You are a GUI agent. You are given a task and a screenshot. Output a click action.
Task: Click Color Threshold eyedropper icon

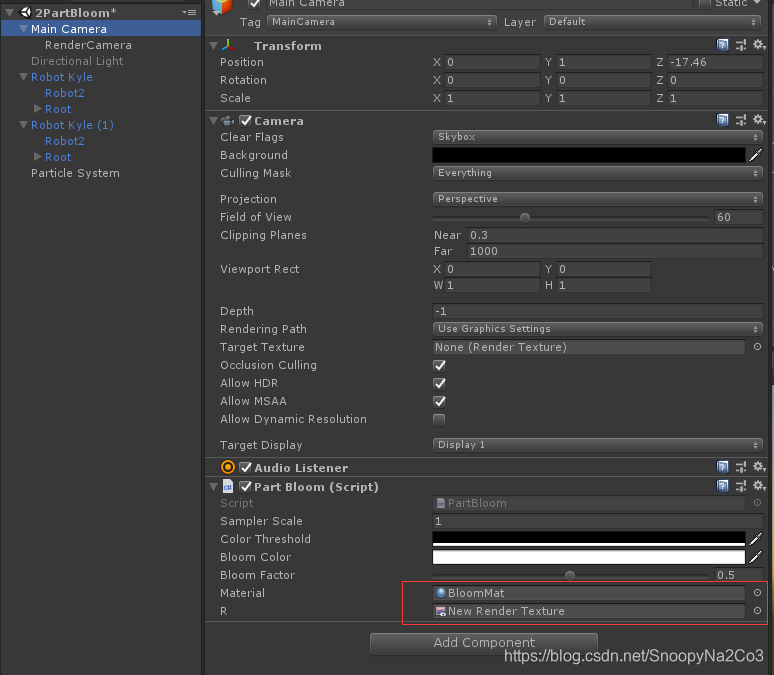pyautogui.click(x=756, y=539)
